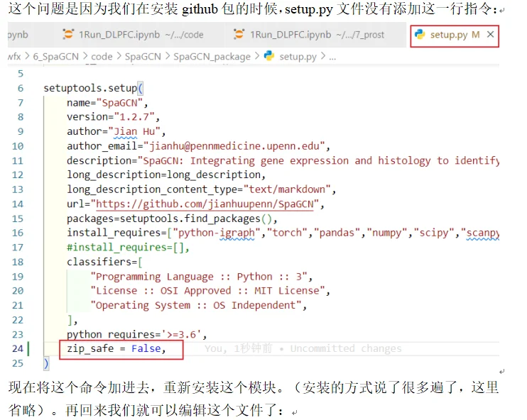Viewport: 527px width, 420px height.
Task: Click the classifiers=[ line
Action: pyautogui.click(x=104, y=262)
